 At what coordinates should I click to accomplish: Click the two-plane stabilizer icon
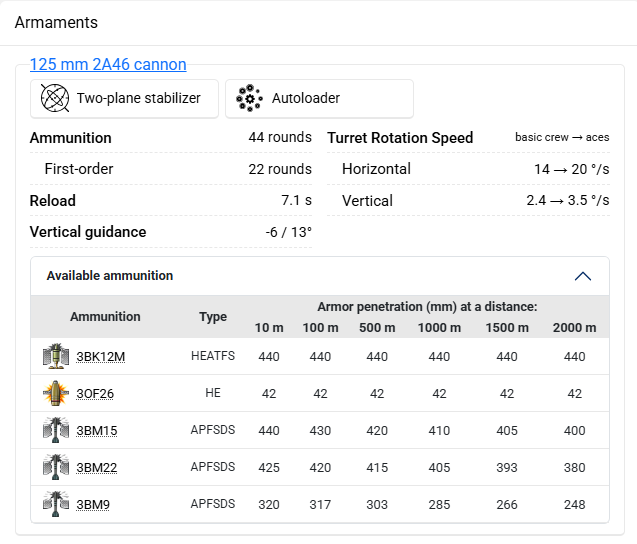point(54,99)
